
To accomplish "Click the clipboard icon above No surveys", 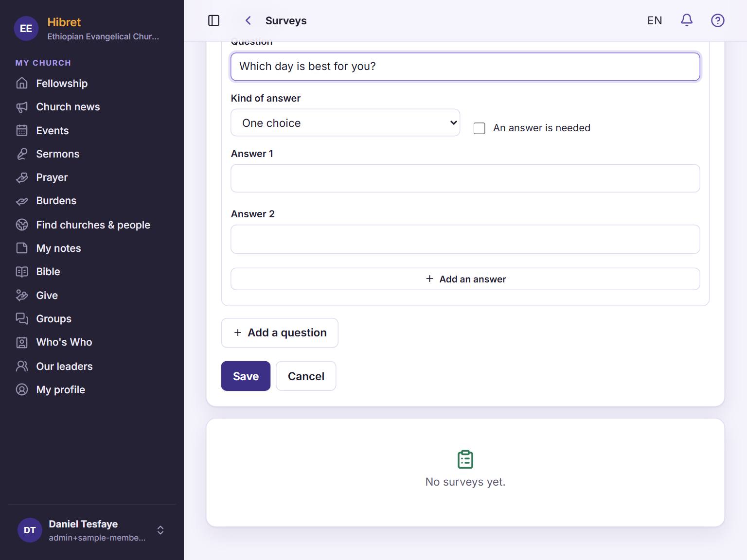I will click(465, 459).
